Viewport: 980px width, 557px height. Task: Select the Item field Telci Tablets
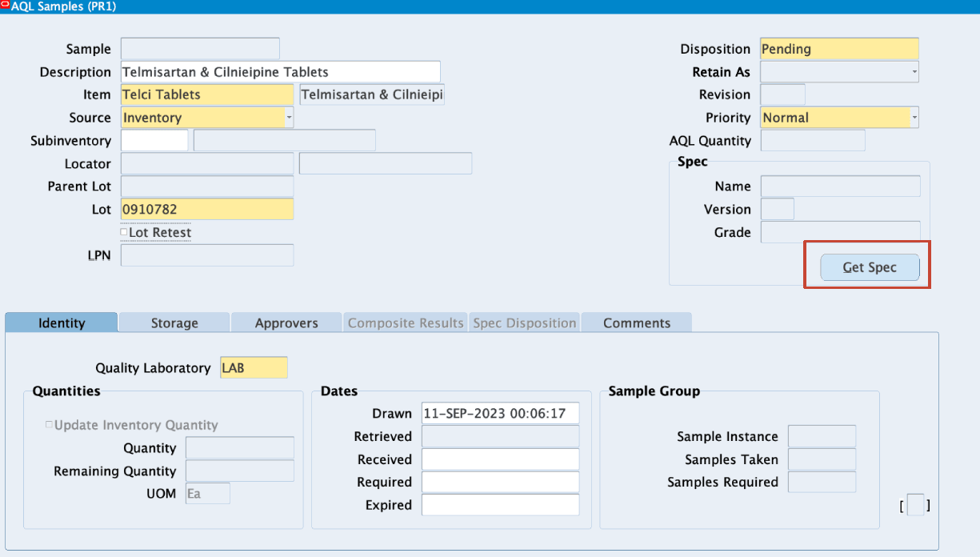(x=207, y=94)
